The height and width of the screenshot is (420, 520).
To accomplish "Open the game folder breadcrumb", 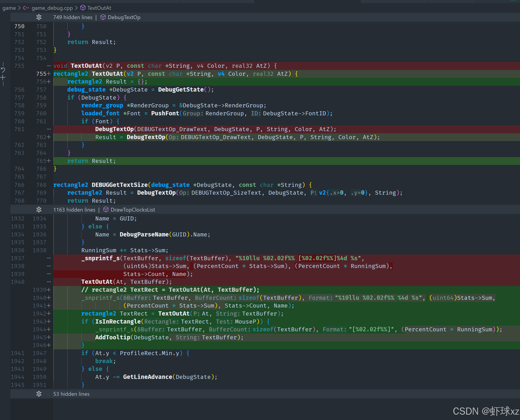I will (9, 8).
